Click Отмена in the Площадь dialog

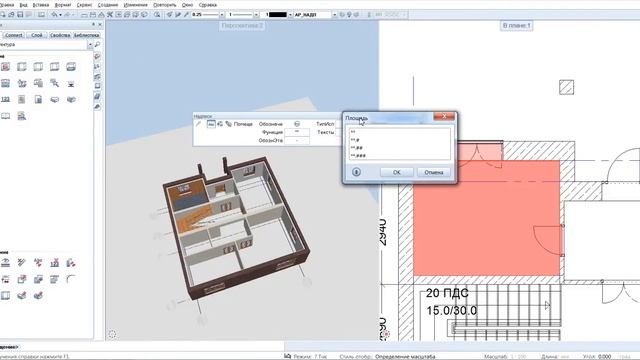(x=433, y=172)
